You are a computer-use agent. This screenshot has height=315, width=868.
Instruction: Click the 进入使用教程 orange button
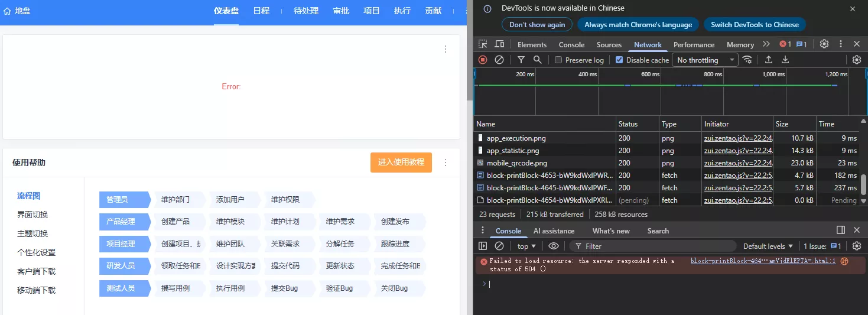tap(401, 163)
